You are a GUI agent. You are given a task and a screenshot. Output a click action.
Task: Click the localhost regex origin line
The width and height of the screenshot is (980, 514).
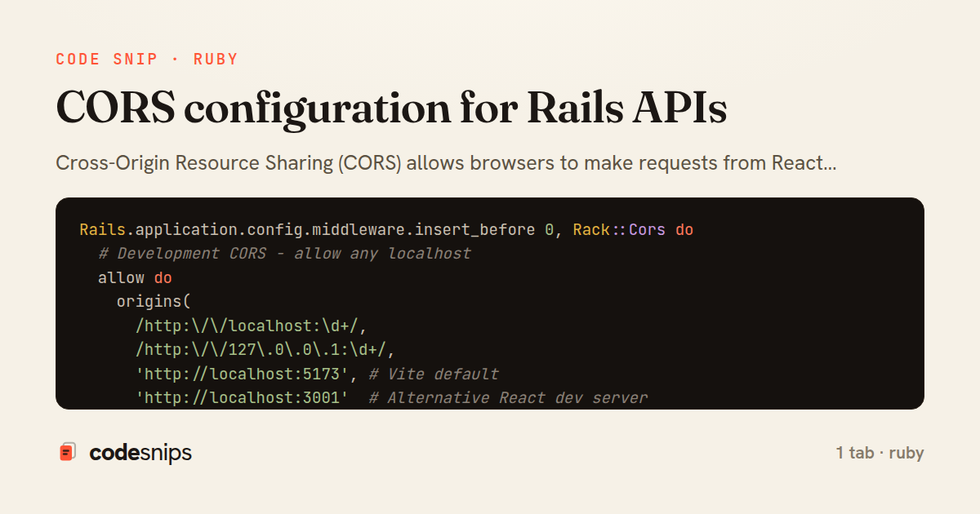[252, 326]
